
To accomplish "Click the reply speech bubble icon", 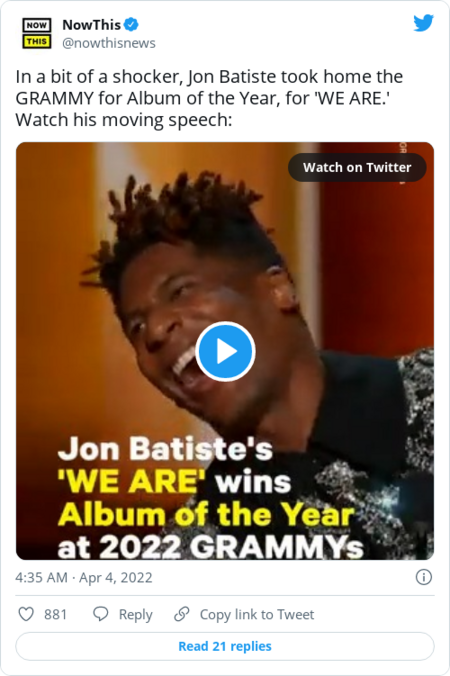I will pos(101,614).
